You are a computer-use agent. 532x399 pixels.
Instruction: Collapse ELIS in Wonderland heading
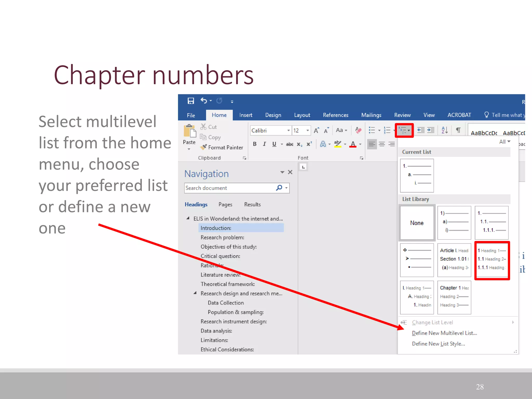[x=188, y=218]
